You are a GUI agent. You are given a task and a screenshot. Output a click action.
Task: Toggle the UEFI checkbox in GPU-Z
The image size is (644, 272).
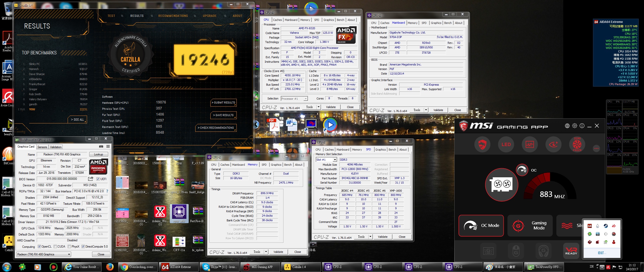point(98,179)
